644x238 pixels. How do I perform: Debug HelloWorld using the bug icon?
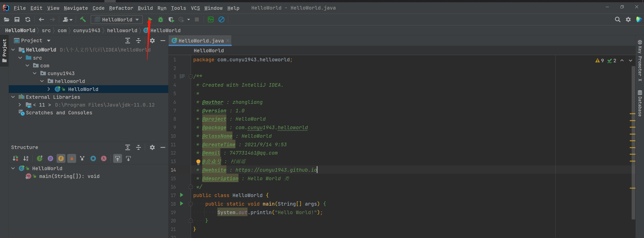coord(160,19)
